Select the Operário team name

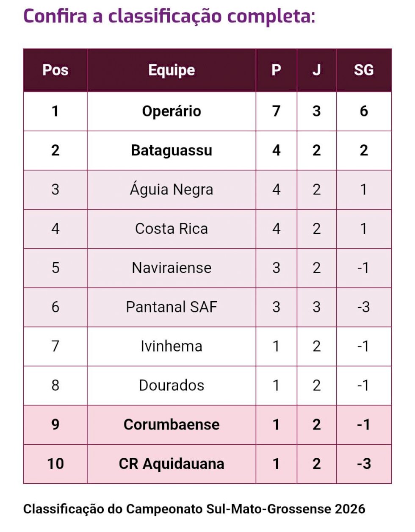tap(172, 111)
